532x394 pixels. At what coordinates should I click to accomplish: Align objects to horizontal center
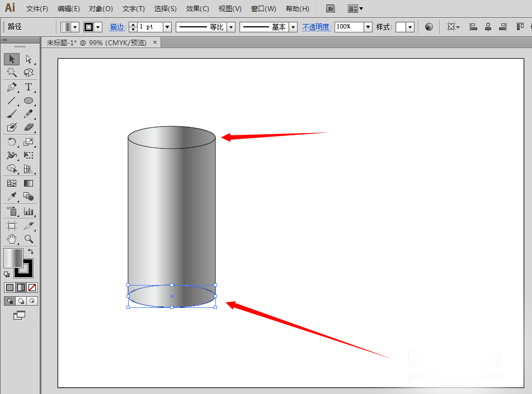point(488,27)
